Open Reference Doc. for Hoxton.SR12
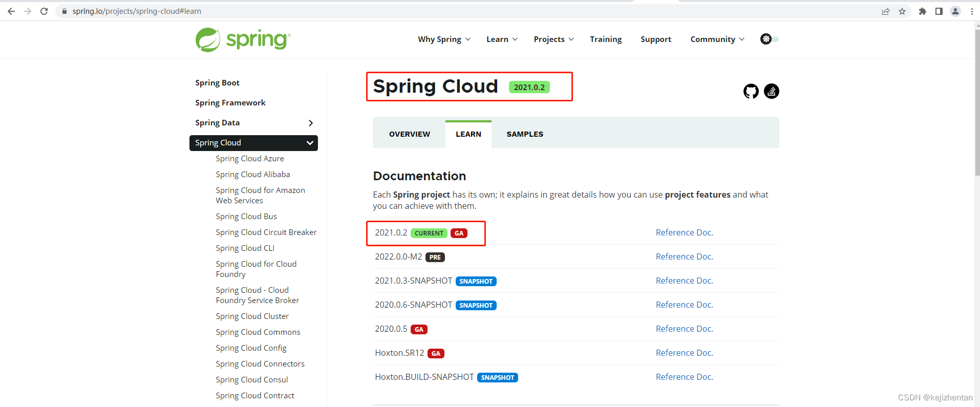This screenshot has width=980, height=407. [685, 353]
